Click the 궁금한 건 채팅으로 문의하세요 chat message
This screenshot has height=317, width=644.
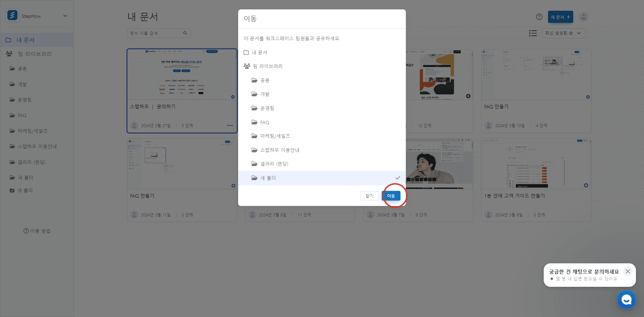click(x=584, y=272)
